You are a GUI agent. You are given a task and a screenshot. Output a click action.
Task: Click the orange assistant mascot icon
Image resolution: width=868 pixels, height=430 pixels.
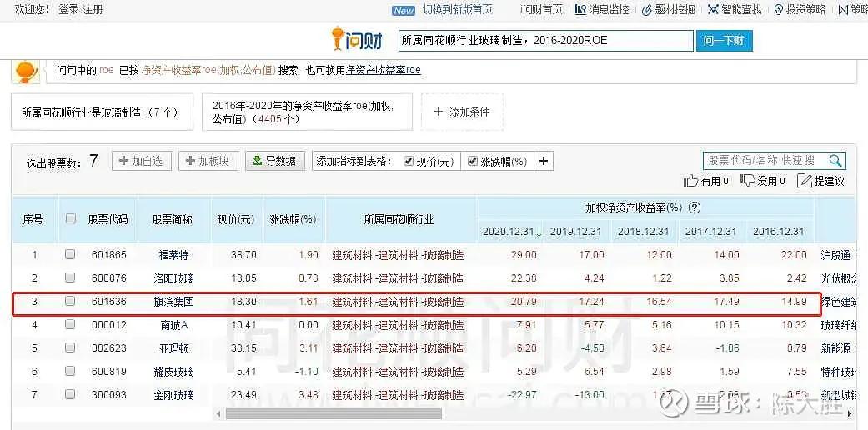point(26,72)
